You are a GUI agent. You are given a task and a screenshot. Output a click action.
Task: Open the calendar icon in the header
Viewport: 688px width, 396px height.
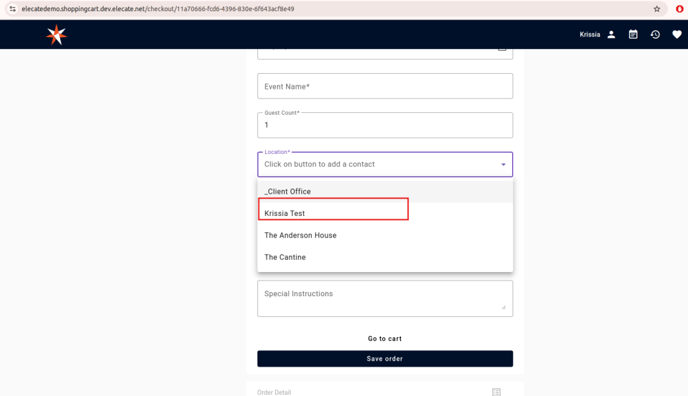(633, 35)
